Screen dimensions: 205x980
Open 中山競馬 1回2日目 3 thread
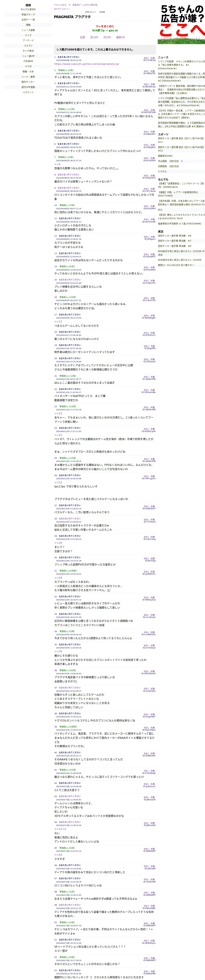pyautogui.click(x=170, y=161)
